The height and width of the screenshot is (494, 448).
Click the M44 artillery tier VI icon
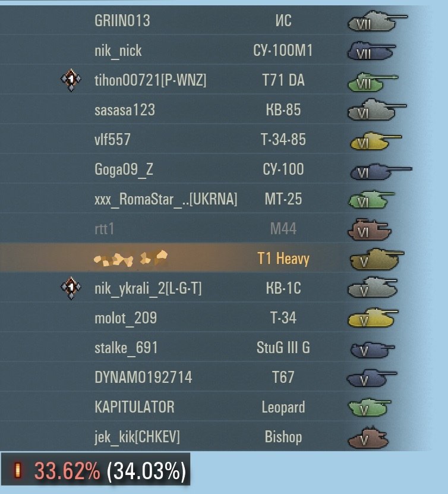[x=370, y=229]
